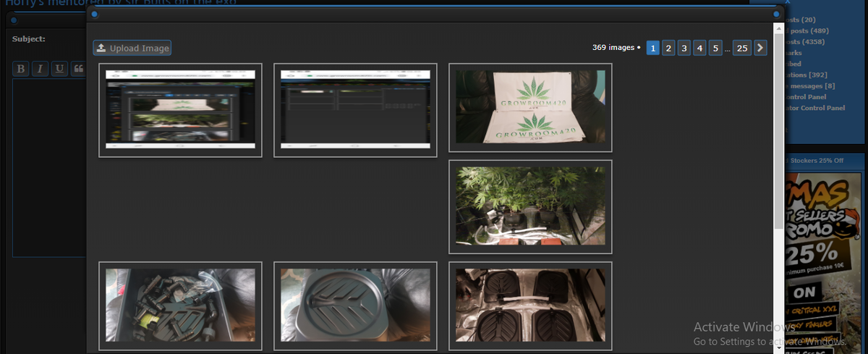Insert a quote block using the quote icon
This screenshot has width=868, height=354.
78,69
